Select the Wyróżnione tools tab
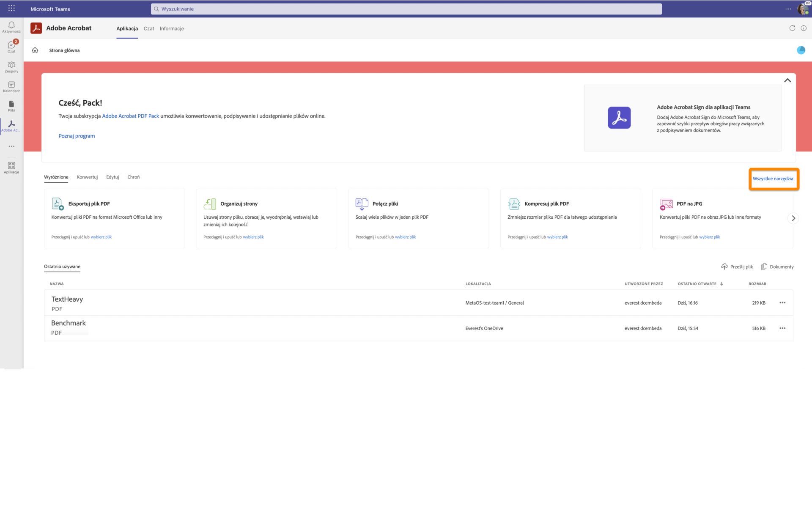The image size is (812, 506). [56, 177]
